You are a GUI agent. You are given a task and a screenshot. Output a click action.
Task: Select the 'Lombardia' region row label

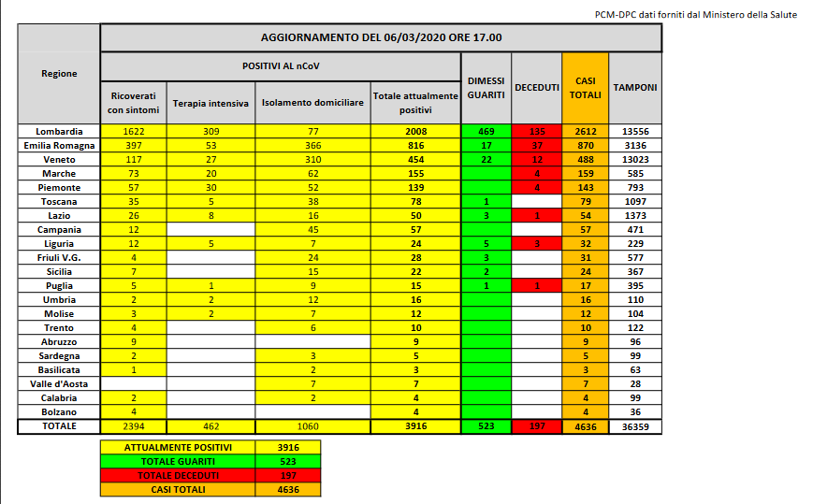pyautogui.click(x=59, y=132)
